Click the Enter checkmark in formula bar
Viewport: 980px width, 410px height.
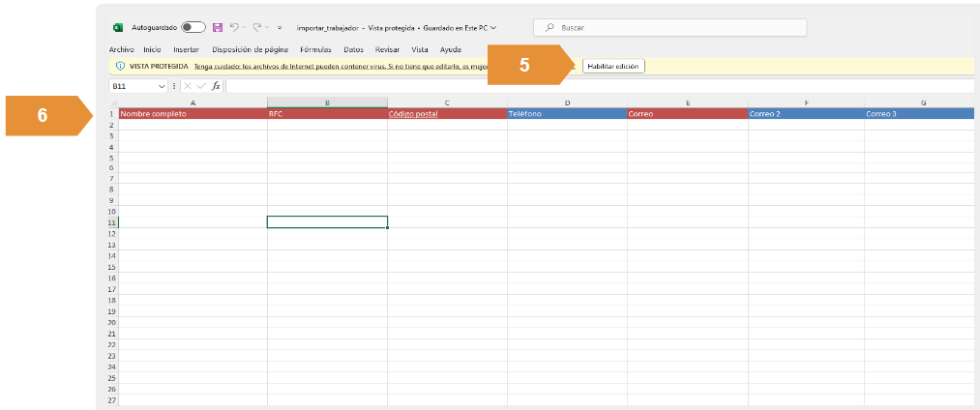pyautogui.click(x=201, y=86)
